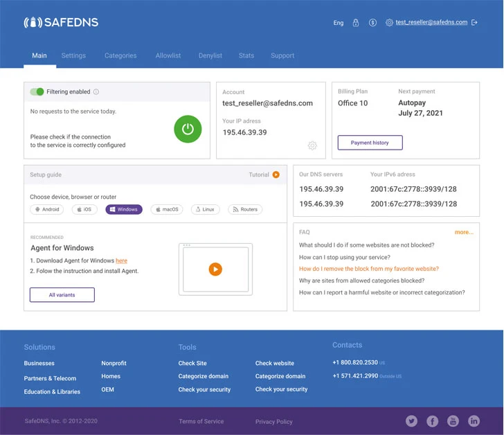This screenshot has height=435, width=504.
Task: Open FAQ 'How can I stop using your service?'
Action: tap(345, 257)
